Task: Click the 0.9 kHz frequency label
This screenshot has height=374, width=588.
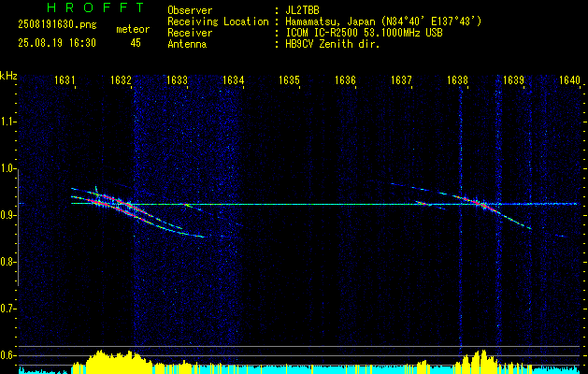Action: [7, 215]
